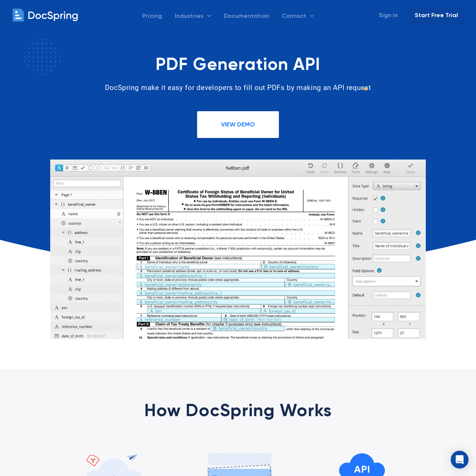Click the info icon beside Title field
This screenshot has width=476, height=476.
(418, 246)
